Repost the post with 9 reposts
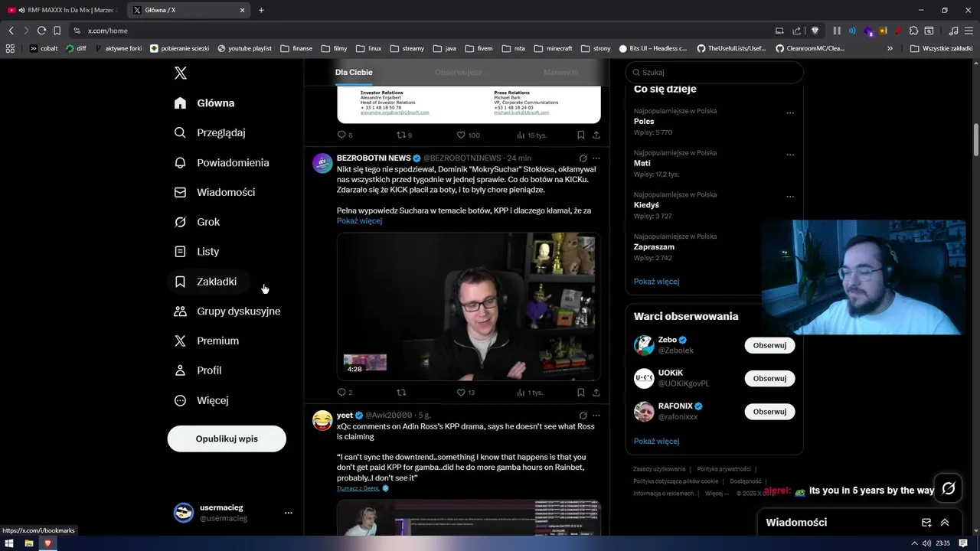980x551 pixels. coord(401,135)
